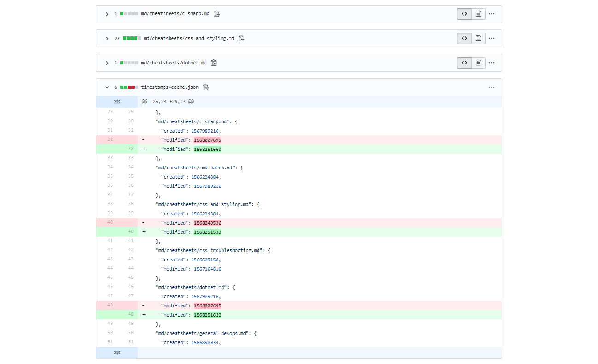Expand hidden lines below line 51
The height and width of the screenshot is (364, 598).
click(117, 352)
